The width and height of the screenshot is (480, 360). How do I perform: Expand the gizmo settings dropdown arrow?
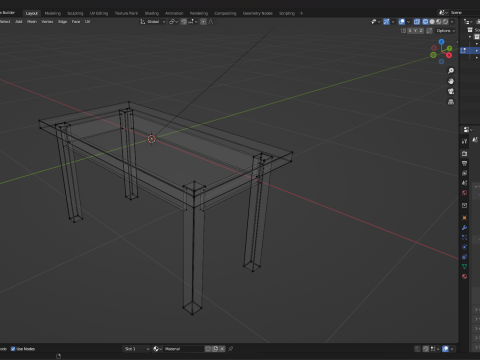click(393, 22)
